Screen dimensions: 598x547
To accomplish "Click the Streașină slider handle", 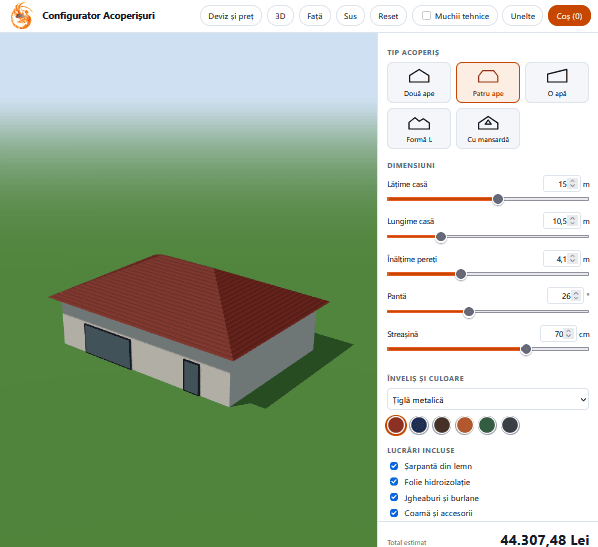I will (526, 349).
